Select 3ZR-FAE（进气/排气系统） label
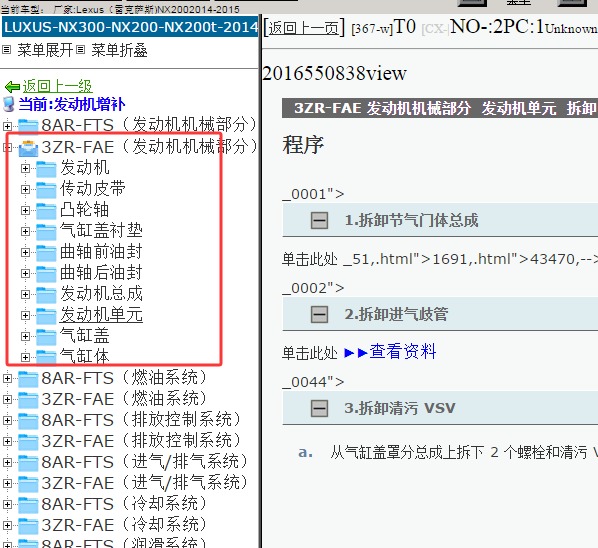598x548 pixels. coord(145,483)
